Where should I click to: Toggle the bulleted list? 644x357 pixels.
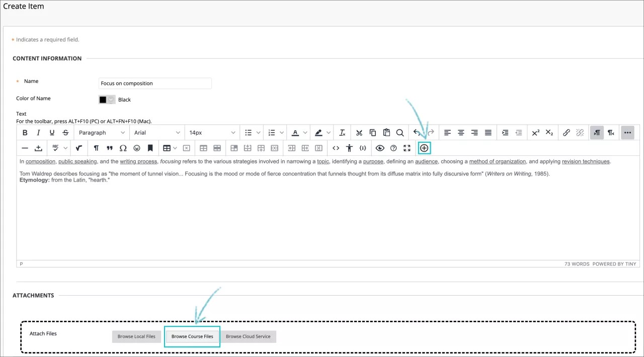coord(248,132)
